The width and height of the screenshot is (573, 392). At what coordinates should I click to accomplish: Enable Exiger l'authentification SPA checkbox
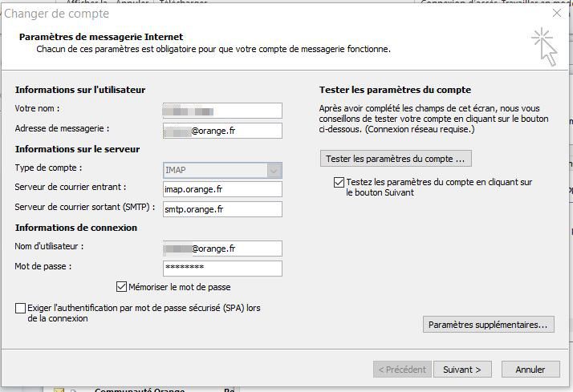(20, 308)
